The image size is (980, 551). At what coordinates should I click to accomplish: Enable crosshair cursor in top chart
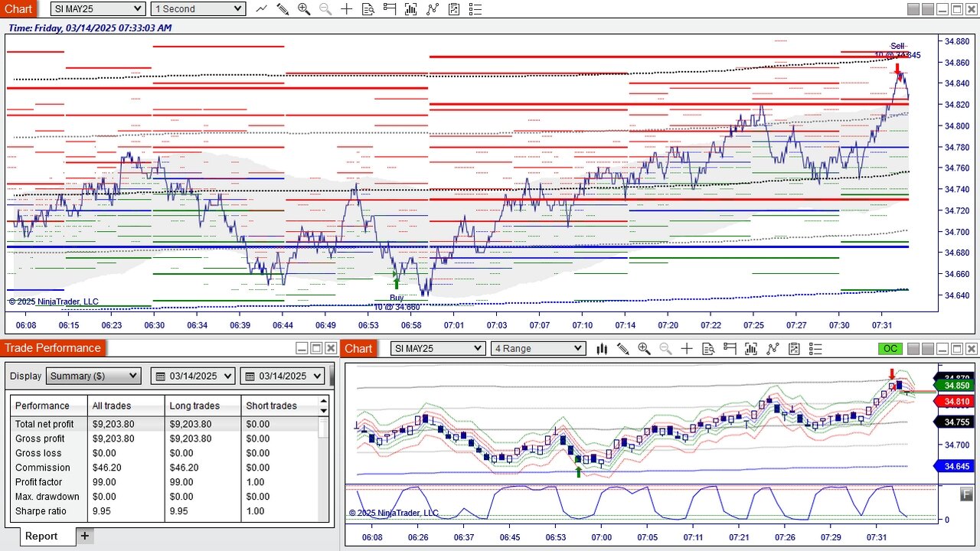(x=347, y=8)
